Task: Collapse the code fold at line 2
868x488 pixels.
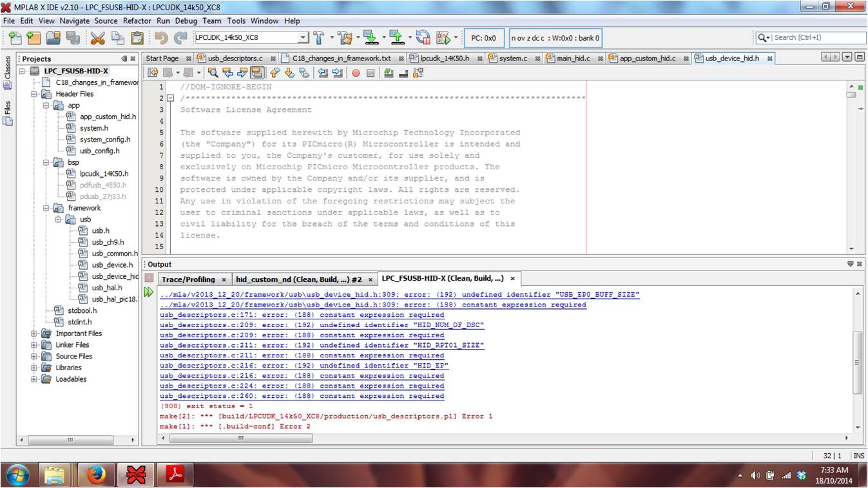Action: (x=170, y=99)
